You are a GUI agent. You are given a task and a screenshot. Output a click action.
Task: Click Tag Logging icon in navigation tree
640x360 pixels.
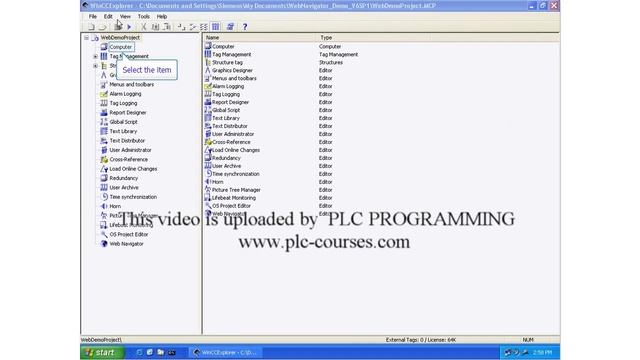(x=104, y=103)
